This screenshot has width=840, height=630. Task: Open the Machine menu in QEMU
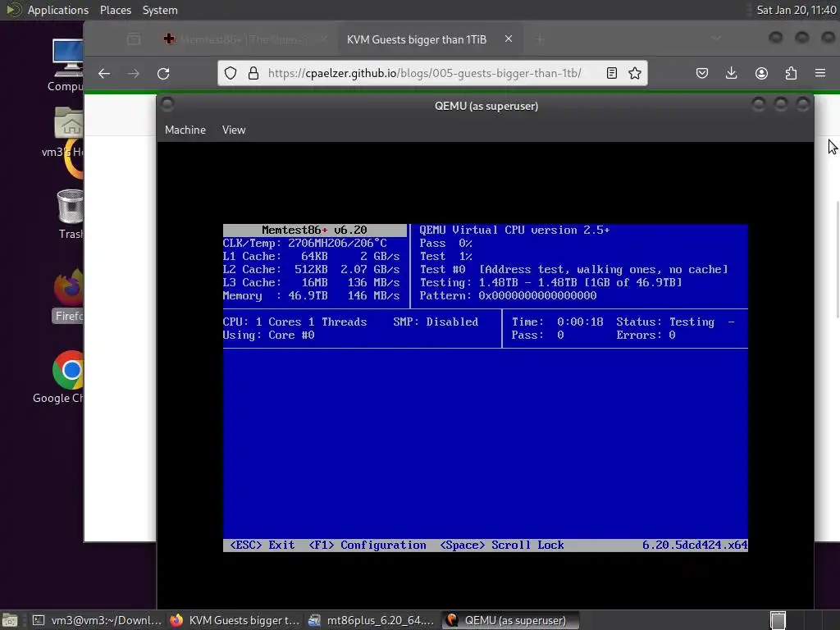(x=185, y=130)
